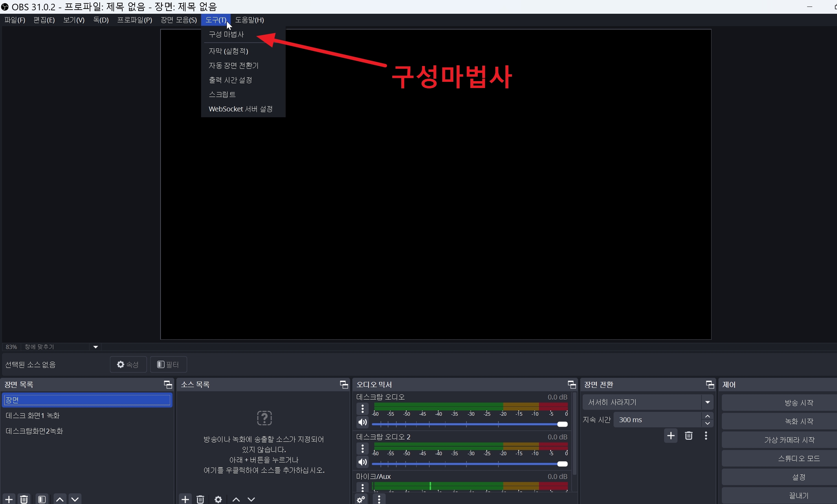Image resolution: width=837 pixels, height=504 pixels.
Task: Pop out the 오디오 믹서 panel
Action: point(571,384)
